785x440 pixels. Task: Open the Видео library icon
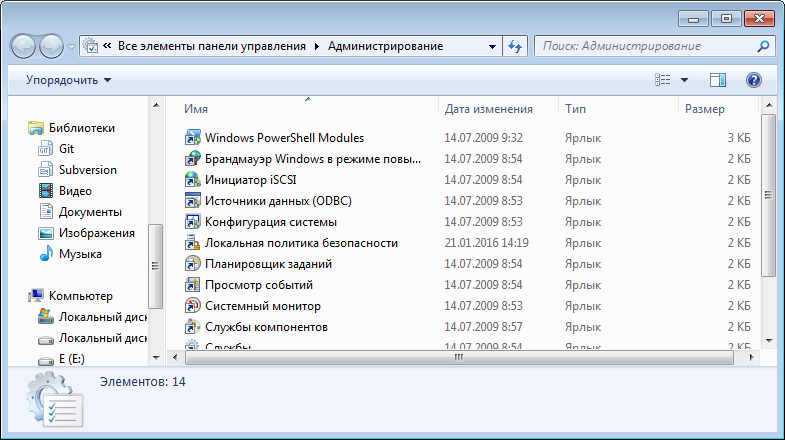tap(46, 191)
